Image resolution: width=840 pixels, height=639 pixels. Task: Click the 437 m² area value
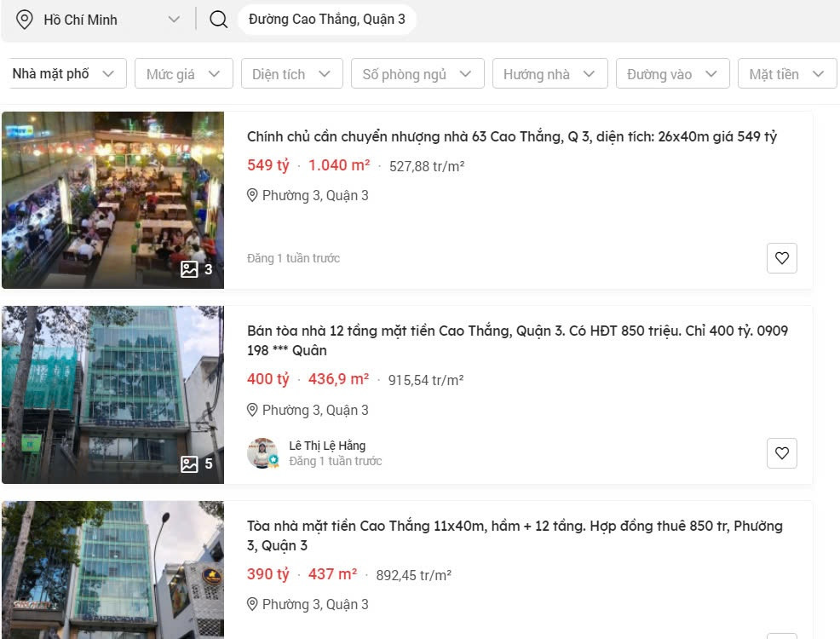[333, 574]
